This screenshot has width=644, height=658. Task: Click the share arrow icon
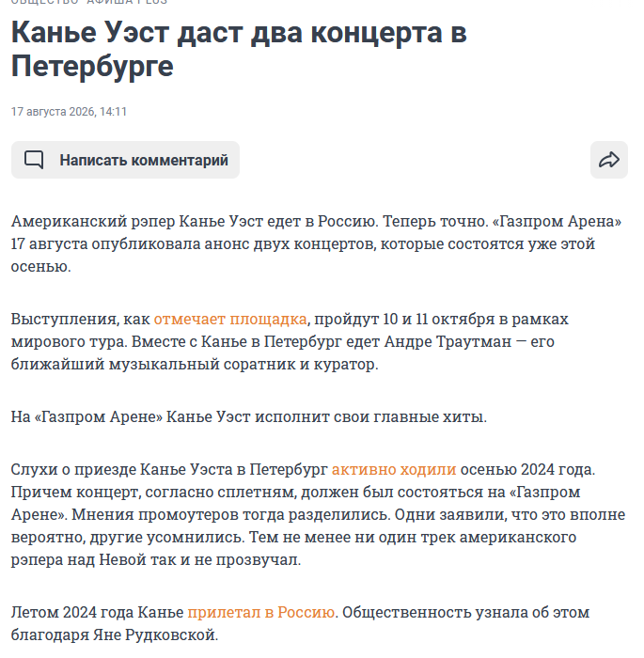pos(608,160)
